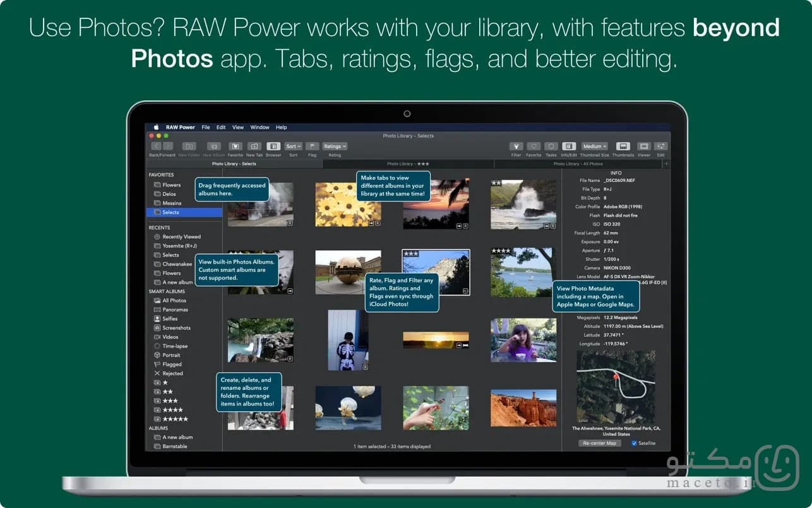Open the Ratings dropdown
The height and width of the screenshot is (508, 812).
click(335, 146)
